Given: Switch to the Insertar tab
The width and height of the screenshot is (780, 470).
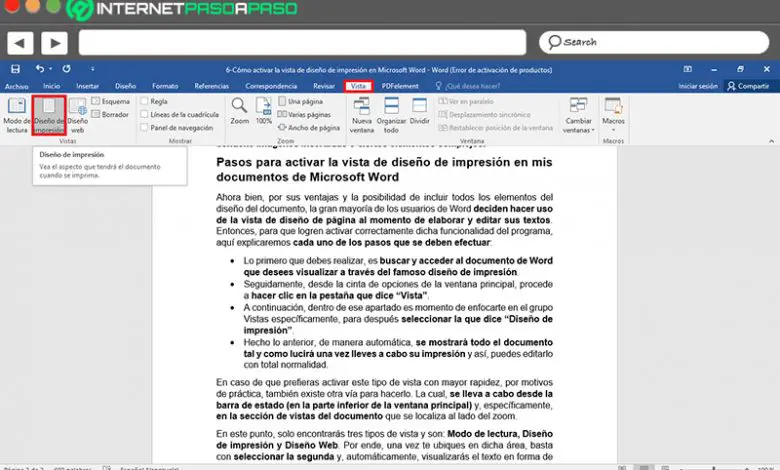Looking at the screenshot, I should [x=88, y=86].
